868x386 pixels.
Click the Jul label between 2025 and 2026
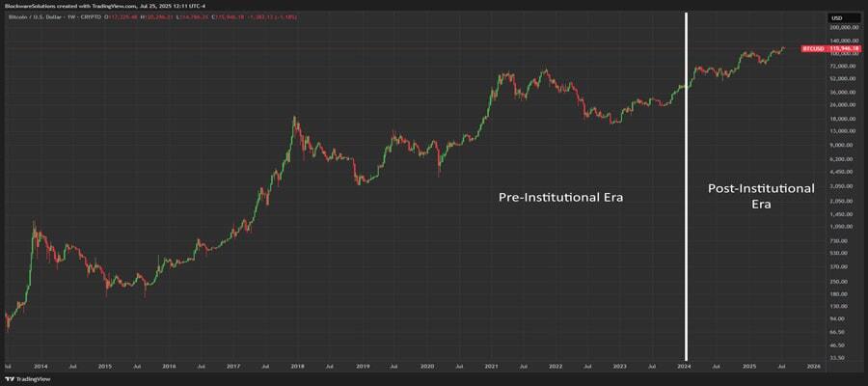click(781, 366)
